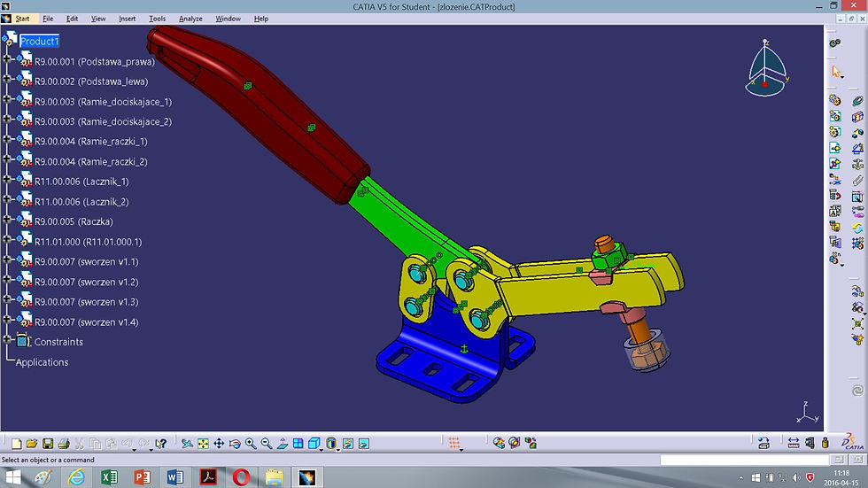Open a file with the Open folder icon
The image size is (868, 488).
coord(32,443)
